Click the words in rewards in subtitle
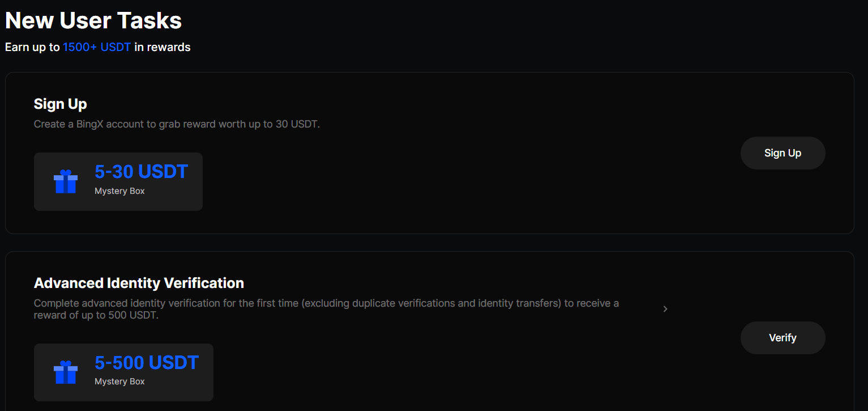Image resolution: width=868 pixels, height=411 pixels. (163, 47)
